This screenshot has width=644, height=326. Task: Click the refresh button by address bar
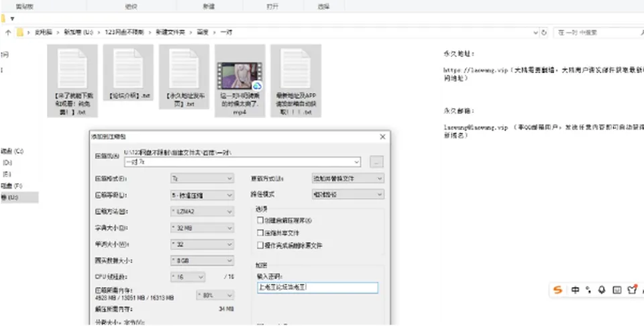point(545,32)
